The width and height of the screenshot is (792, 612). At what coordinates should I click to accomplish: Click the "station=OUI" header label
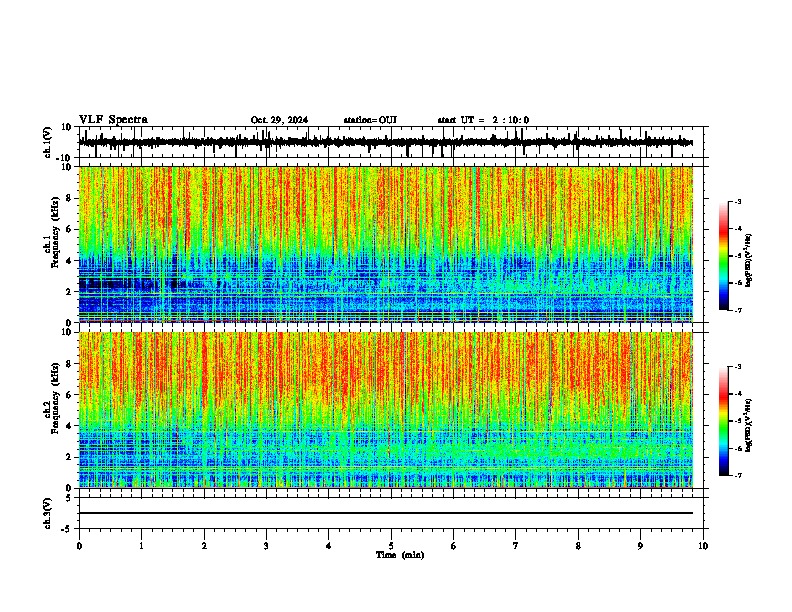370,120
